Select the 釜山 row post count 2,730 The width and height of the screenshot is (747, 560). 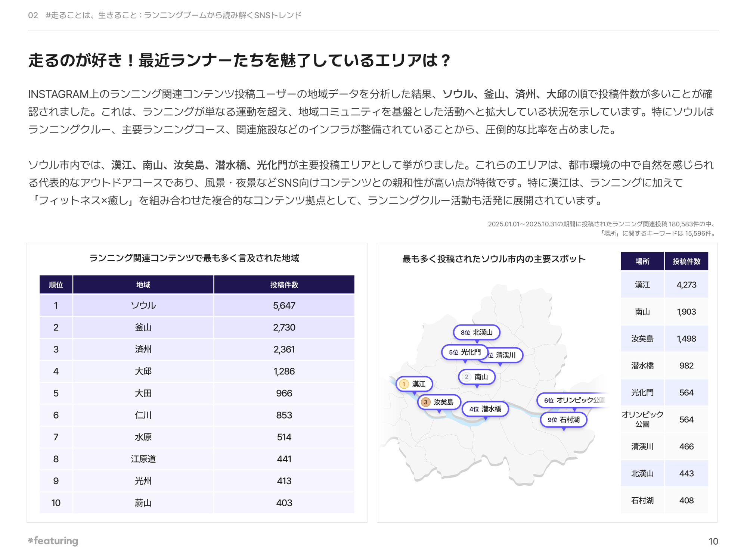pyautogui.click(x=284, y=327)
